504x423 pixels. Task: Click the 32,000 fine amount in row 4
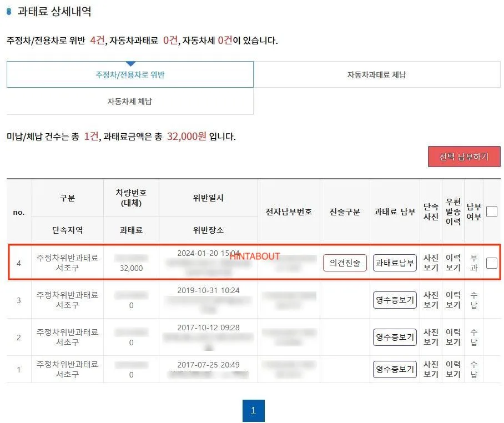coord(131,268)
